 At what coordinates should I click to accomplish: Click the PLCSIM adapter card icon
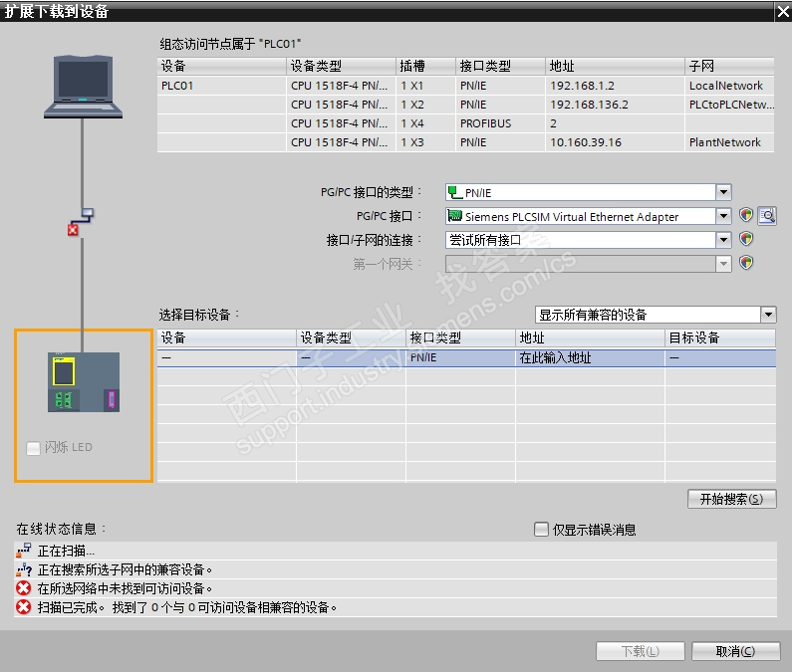click(x=454, y=216)
